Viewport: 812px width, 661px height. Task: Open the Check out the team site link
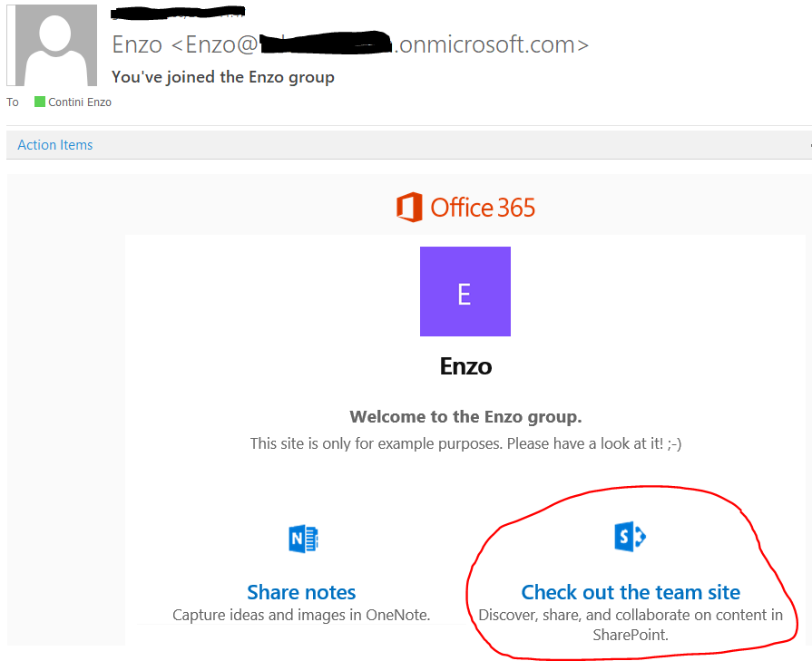pyautogui.click(x=631, y=592)
